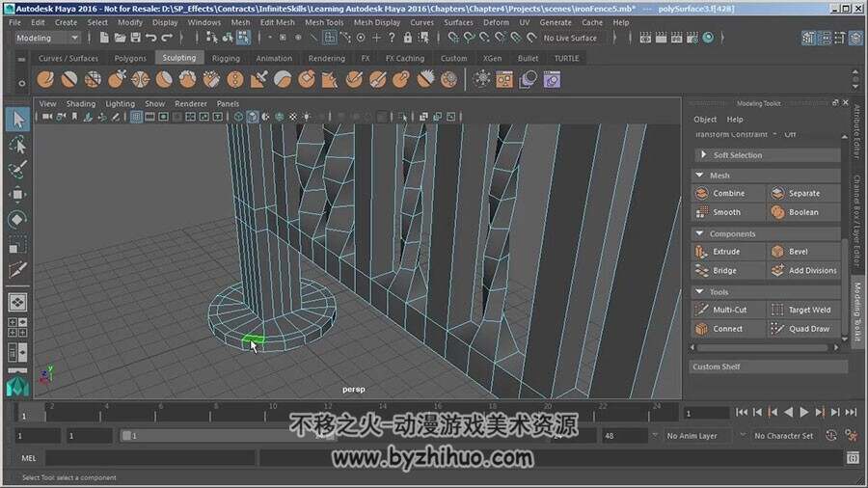
Task: Expand the Soft Selection section
Action: [x=703, y=155]
